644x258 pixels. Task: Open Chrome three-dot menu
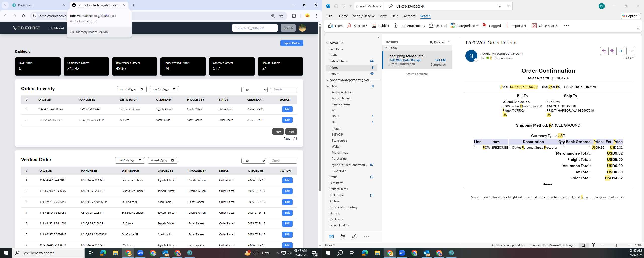316,16
